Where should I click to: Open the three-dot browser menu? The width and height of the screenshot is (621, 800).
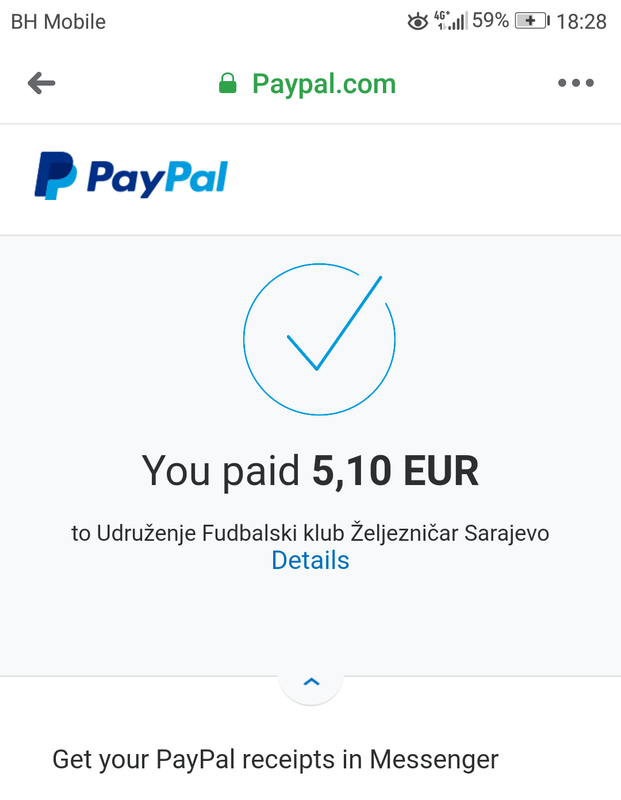576,83
